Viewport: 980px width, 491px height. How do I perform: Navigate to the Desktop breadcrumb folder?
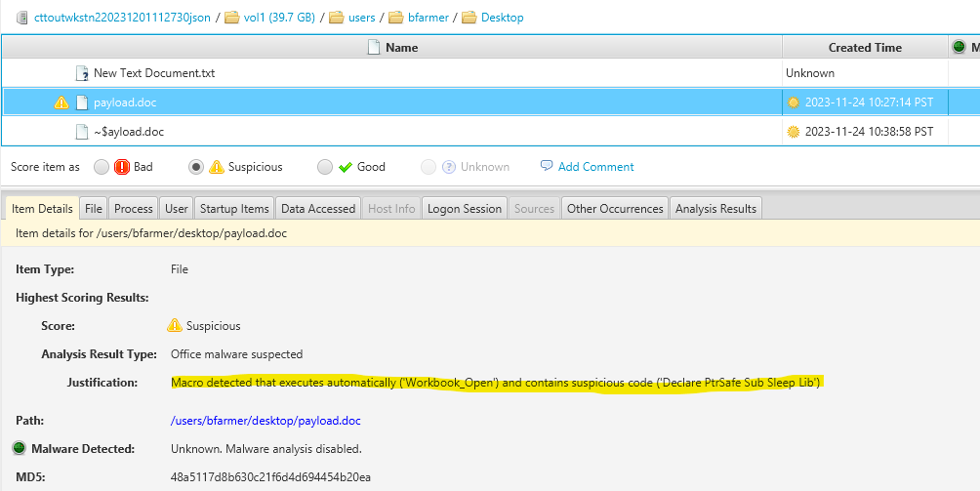(502, 18)
